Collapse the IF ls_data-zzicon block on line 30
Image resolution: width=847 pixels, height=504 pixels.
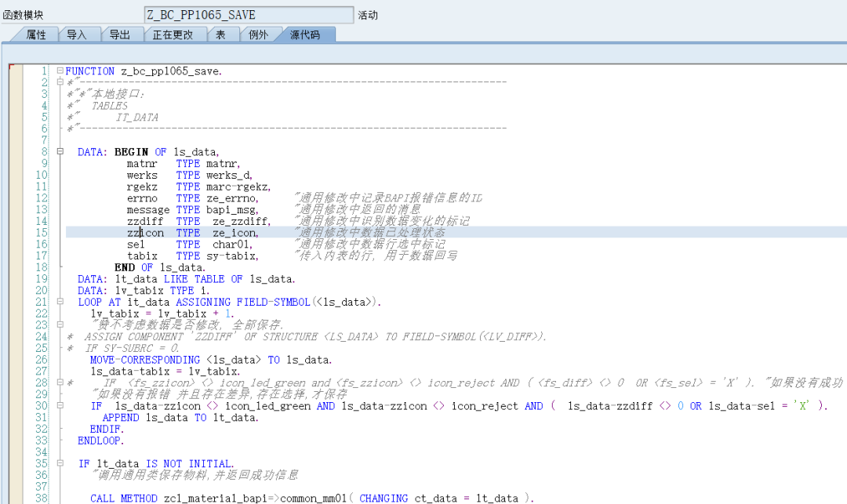pos(60,406)
